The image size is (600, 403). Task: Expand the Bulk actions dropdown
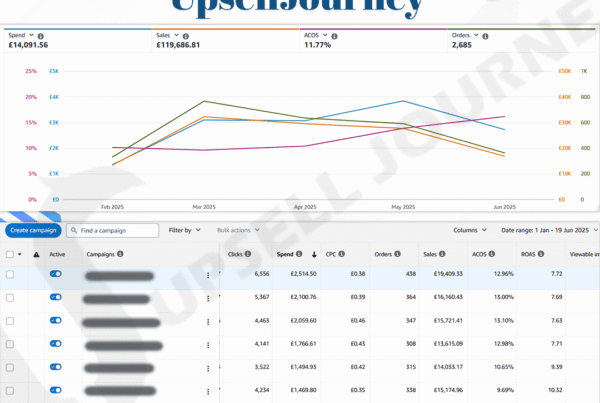238,230
